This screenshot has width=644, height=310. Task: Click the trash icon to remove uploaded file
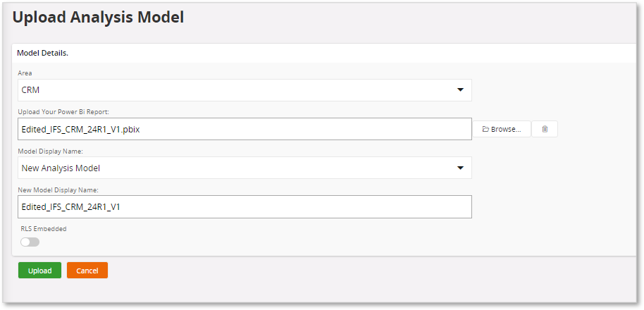tap(545, 129)
